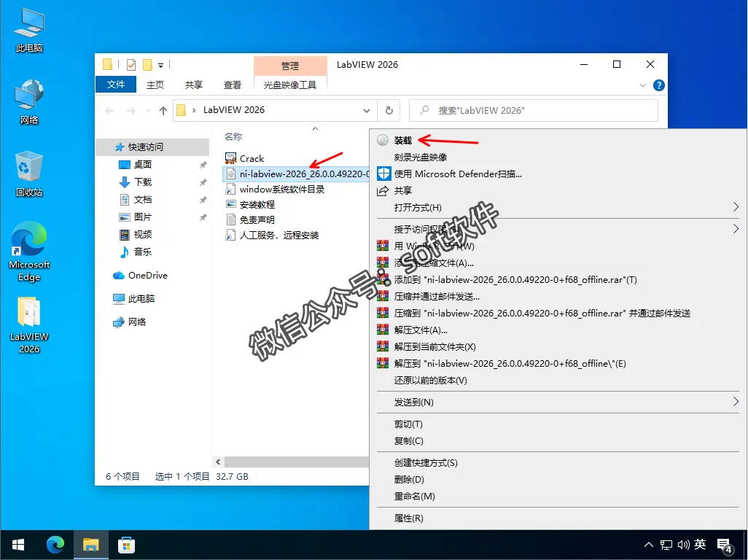Switch to the 主页 ribbon tab
Screen dimensions: 748x560
coord(155,85)
